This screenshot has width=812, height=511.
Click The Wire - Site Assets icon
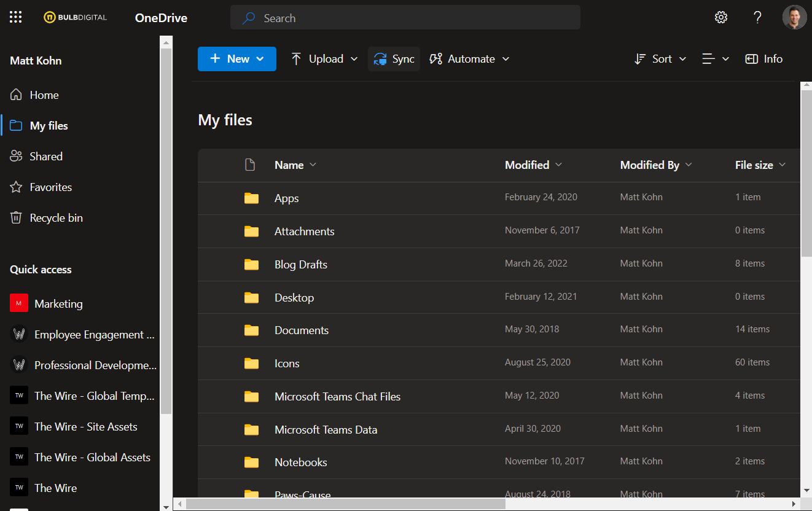click(19, 426)
